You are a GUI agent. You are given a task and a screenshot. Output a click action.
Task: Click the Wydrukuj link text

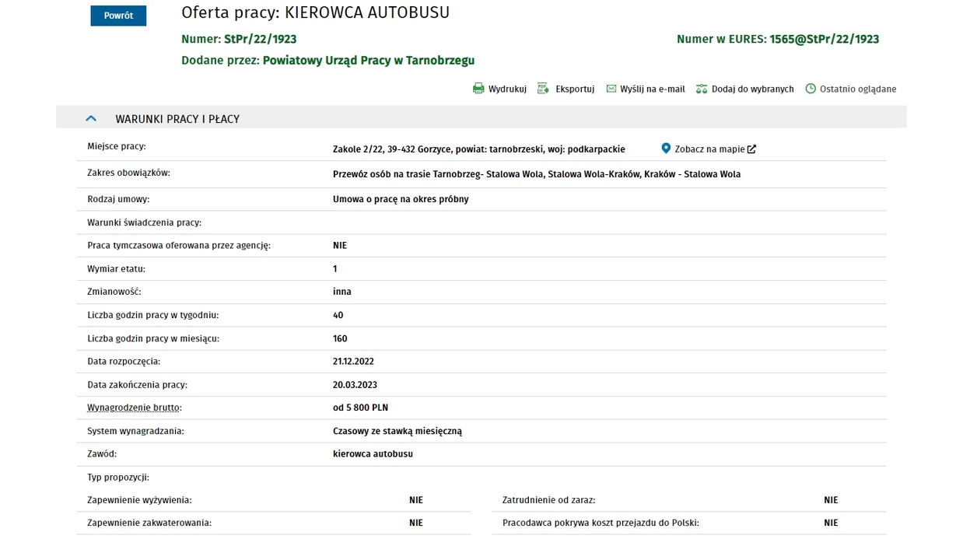507,89
